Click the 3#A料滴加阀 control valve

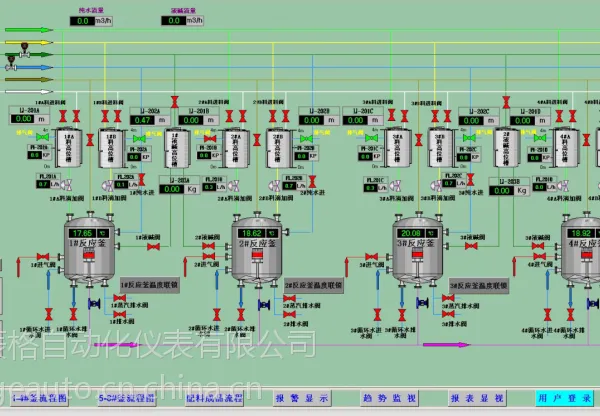(395, 186)
